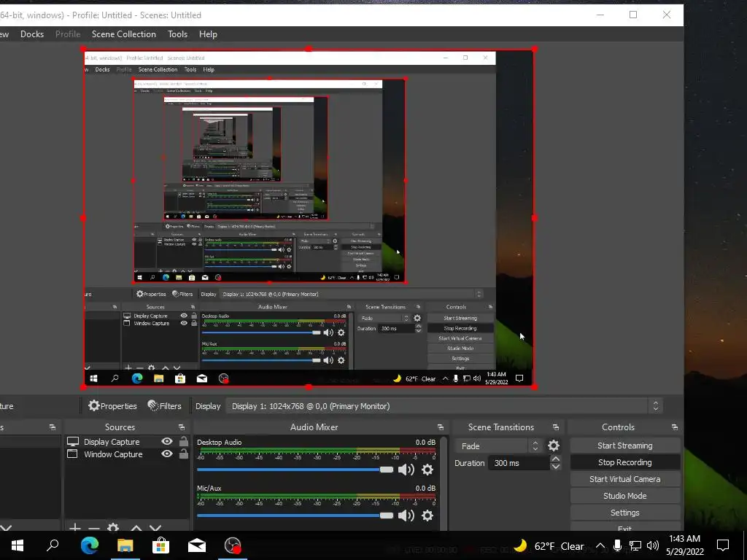Image resolution: width=747 pixels, height=560 pixels.
Task: Click Stop Recording
Action: (624, 462)
